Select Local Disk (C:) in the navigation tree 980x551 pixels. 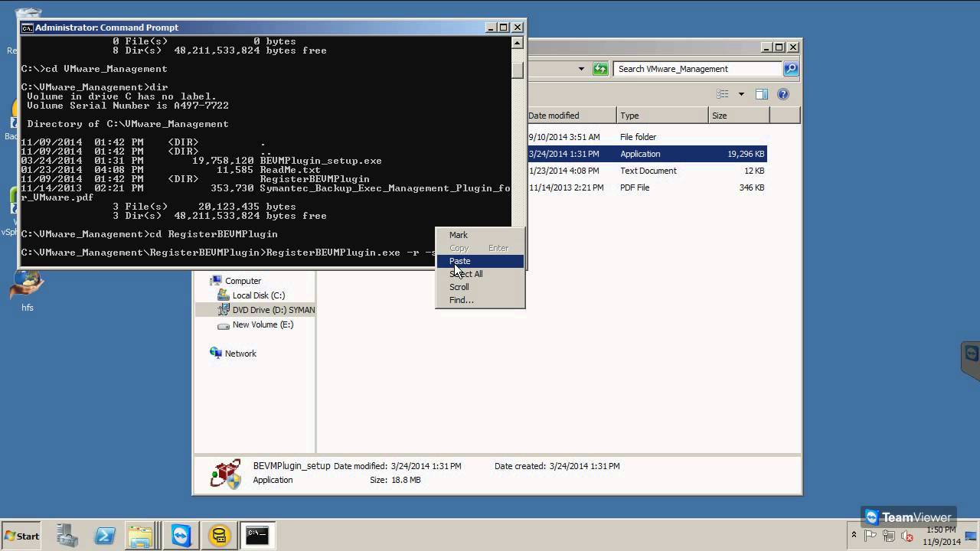coord(259,295)
